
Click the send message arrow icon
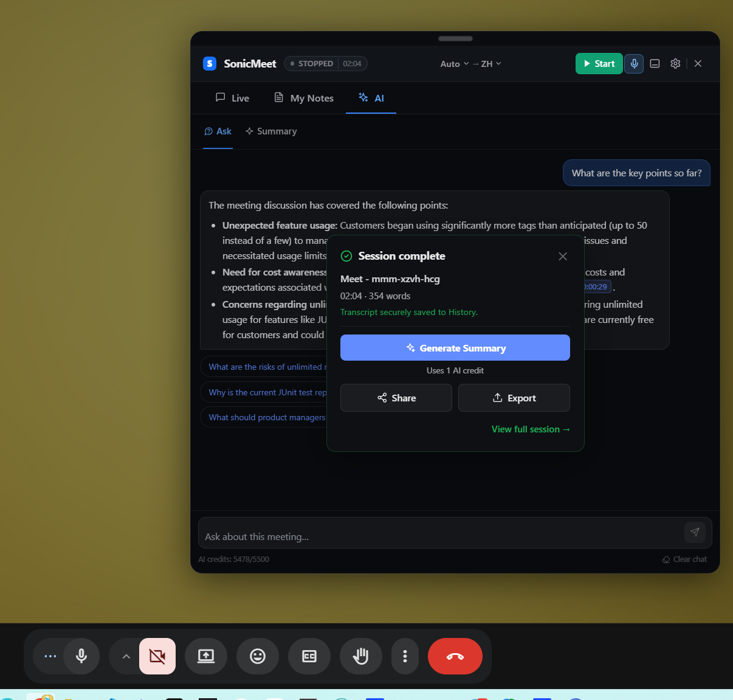coord(695,532)
